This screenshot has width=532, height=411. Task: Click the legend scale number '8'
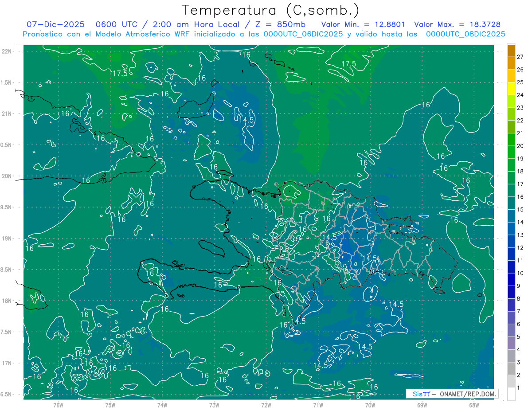pos(519,299)
